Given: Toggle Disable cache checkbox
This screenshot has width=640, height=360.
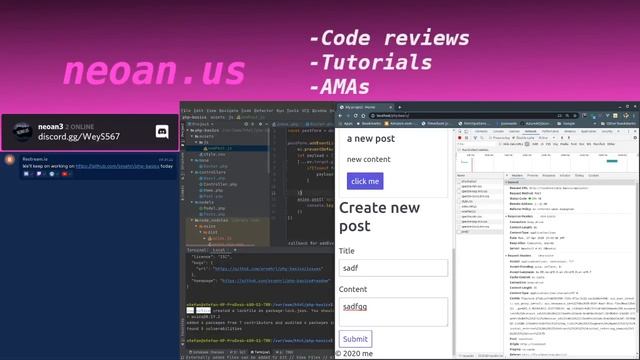Looking at the screenshot, I should [513, 138].
